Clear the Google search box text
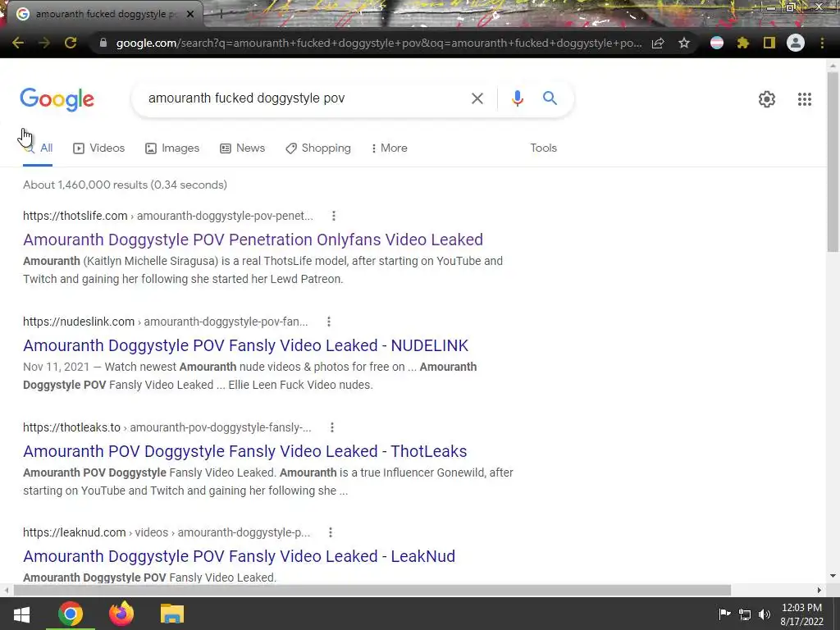 (477, 98)
